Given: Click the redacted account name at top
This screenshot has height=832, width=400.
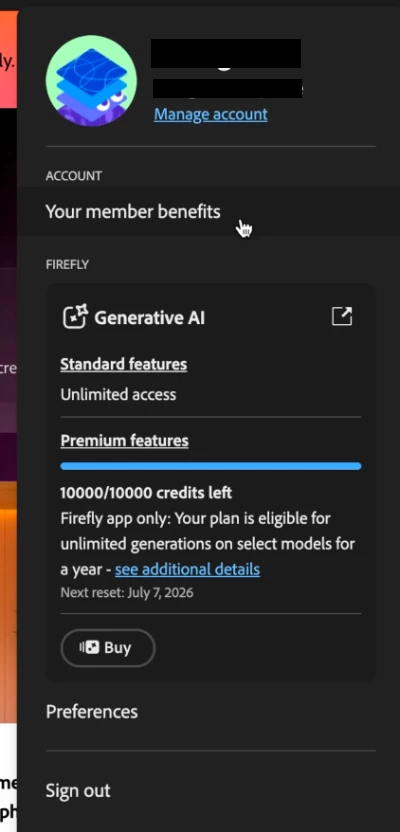Looking at the screenshot, I should coord(226,53).
